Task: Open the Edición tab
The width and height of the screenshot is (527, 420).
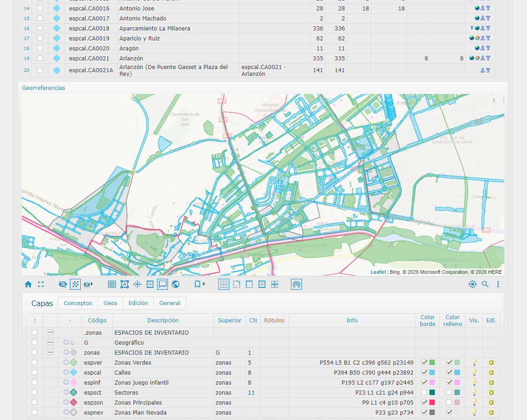Action: pyautogui.click(x=138, y=303)
